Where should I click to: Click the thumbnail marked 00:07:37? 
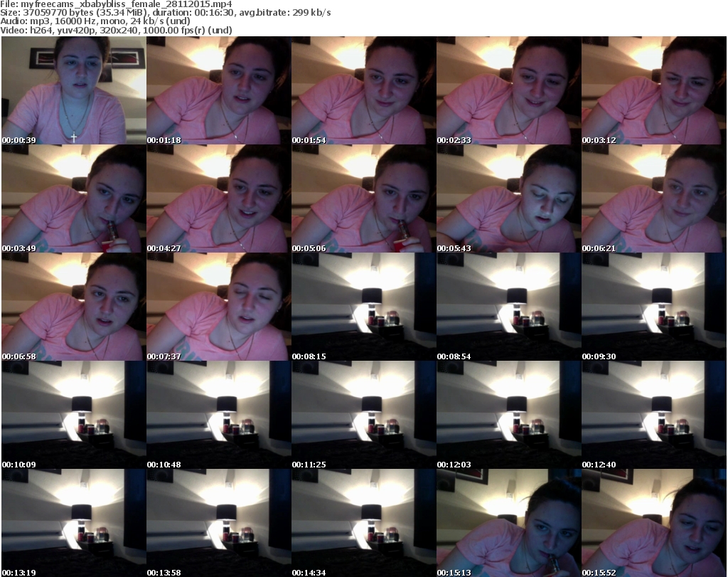click(219, 307)
